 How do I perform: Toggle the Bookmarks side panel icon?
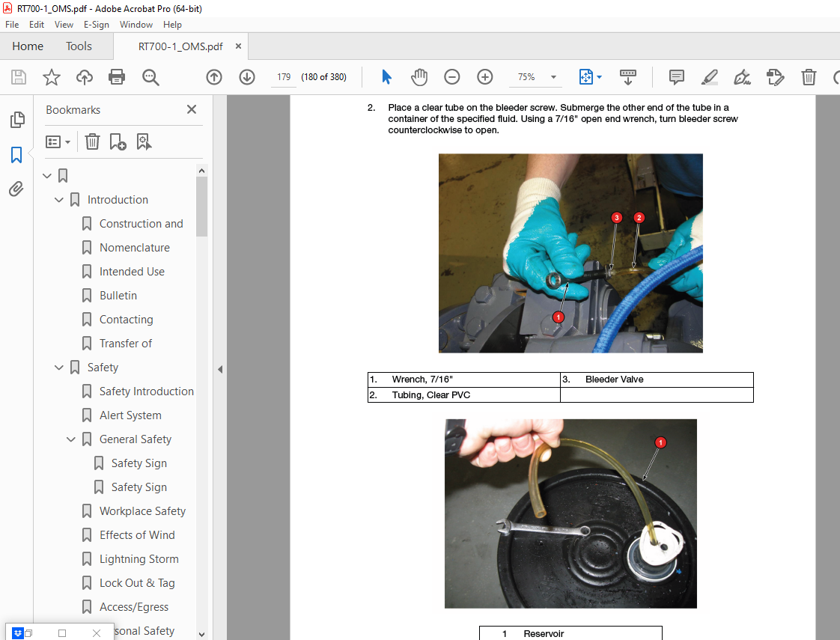coord(16,155)
